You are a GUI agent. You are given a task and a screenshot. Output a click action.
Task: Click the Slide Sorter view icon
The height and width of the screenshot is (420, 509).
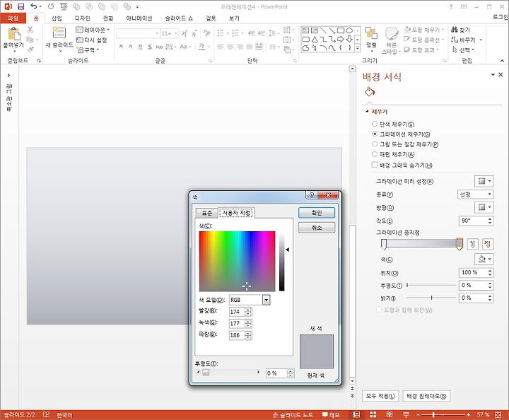(x=373, y=414)
